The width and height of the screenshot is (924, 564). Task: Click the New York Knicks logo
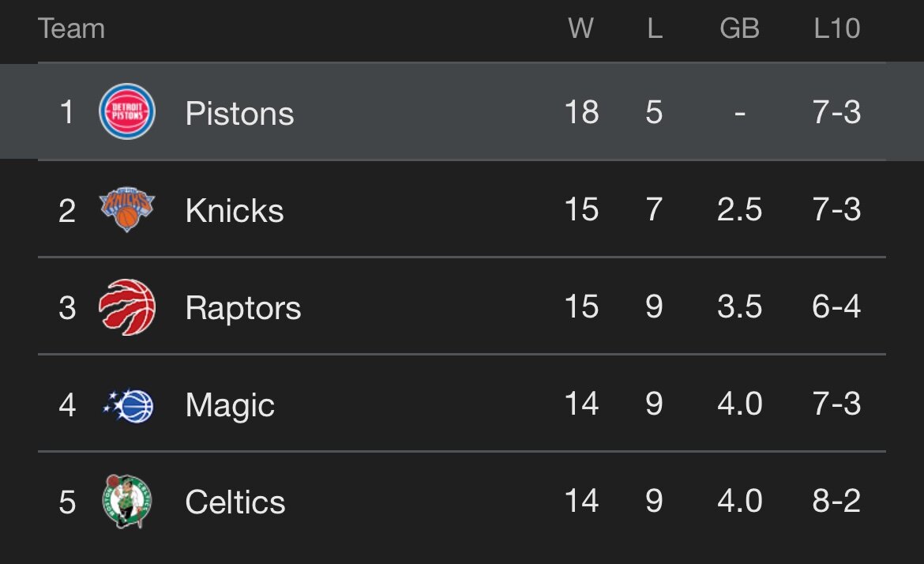[x=126, y=210]
